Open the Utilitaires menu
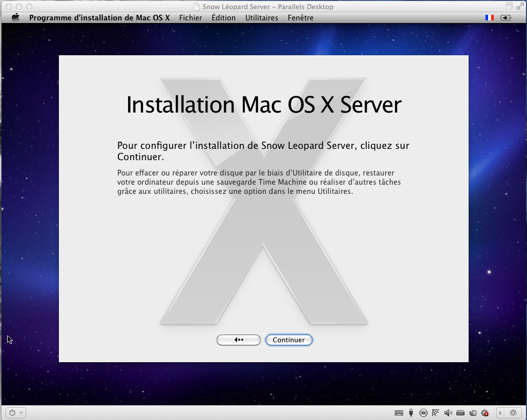The height and width of the screenshot is (420, 527). (262, 18)
